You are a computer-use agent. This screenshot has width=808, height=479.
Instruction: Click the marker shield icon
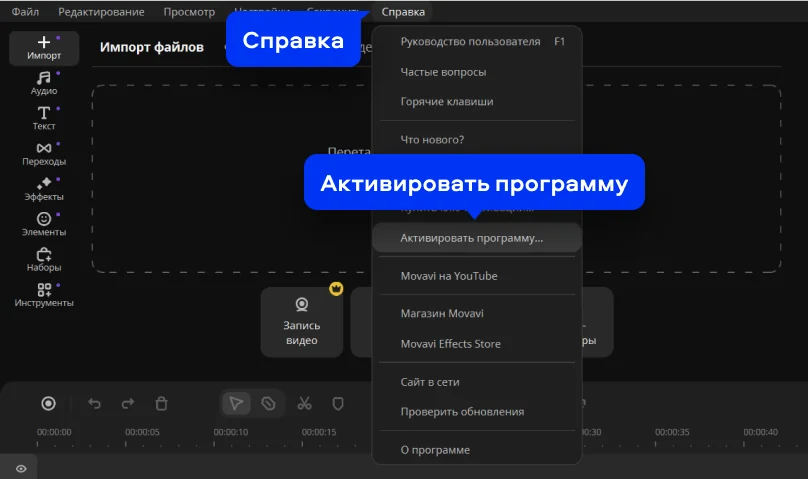(x=338, y=403)
